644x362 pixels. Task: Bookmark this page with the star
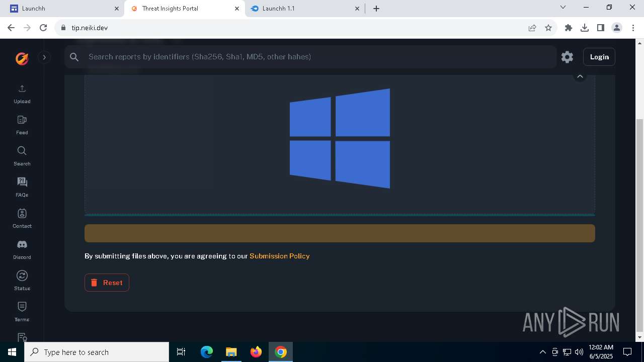(548, 28)
